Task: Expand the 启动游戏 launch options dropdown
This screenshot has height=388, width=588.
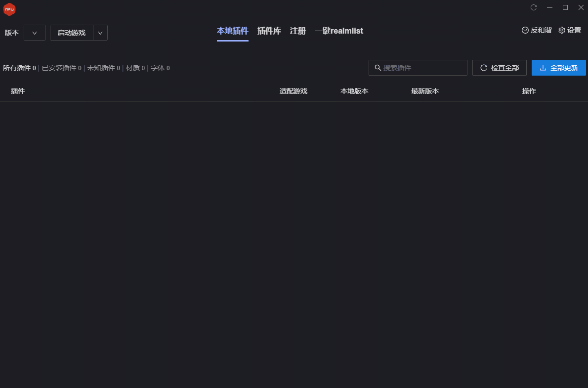Action: 100,33
